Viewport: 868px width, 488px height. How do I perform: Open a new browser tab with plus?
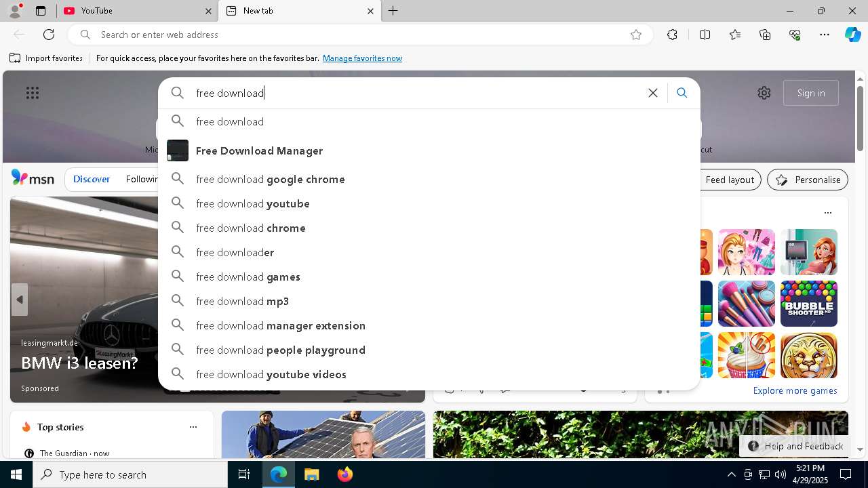tap(393, 11)
